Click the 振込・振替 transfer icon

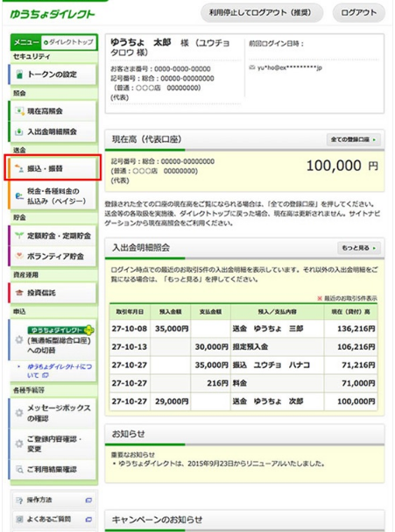19,168
